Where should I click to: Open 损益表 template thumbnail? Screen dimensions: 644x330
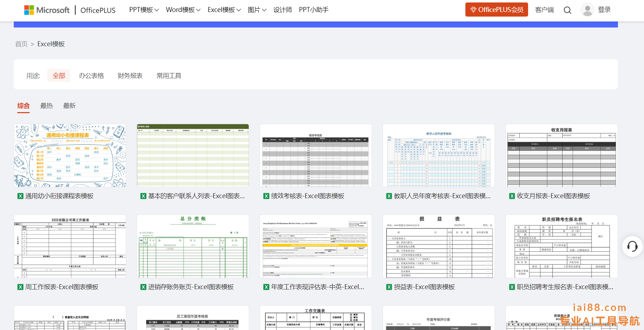(439, 246)
